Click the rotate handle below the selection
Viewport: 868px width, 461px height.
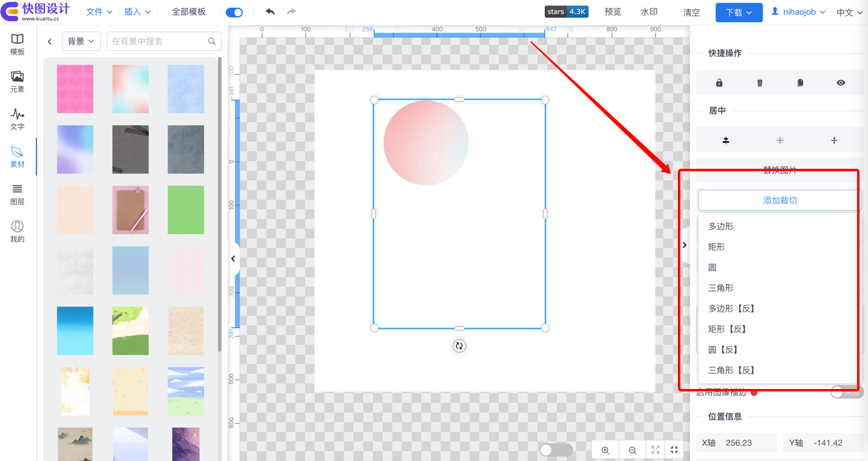pos(459,346)
